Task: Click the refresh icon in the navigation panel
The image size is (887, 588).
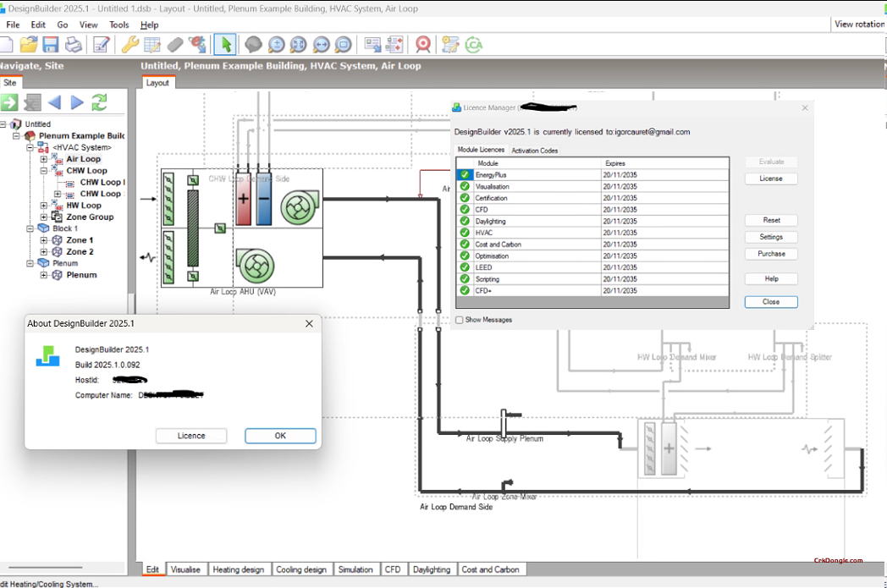Action: coord(99,102)
